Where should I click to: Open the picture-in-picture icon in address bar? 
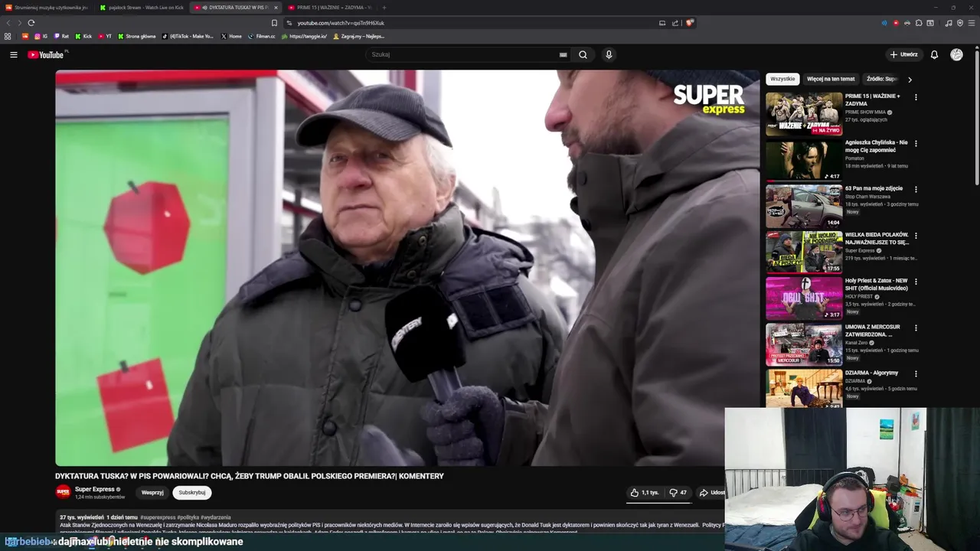662,23
